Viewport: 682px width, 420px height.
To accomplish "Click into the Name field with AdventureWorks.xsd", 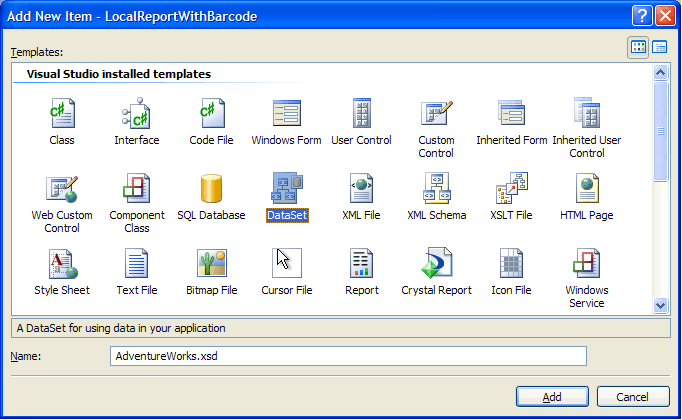I will 348,356.
